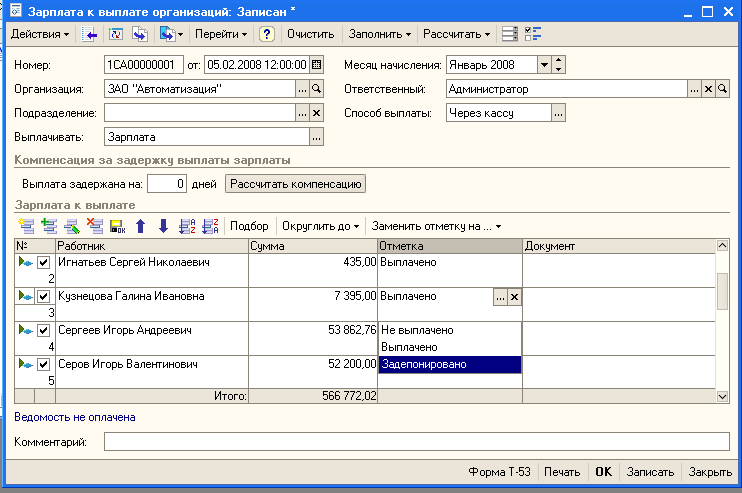Open the Рассчитать menu
This screenshot has height=493, width=742.
click(456, 34)
